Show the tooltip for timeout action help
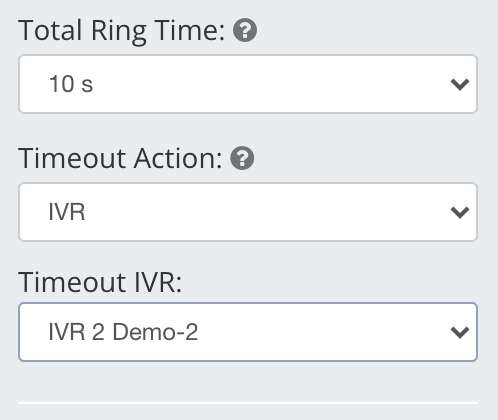The image size is (498, 420). (242, 158)
